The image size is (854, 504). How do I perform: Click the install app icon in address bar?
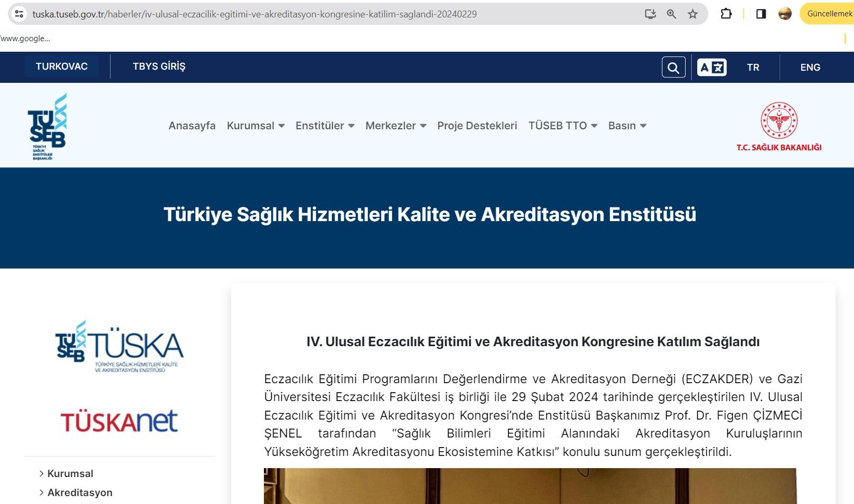click(x=650, y=14)
